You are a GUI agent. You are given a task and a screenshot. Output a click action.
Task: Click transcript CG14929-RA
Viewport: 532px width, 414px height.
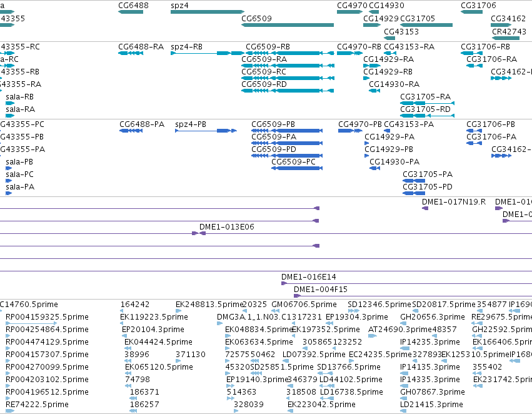(388, 59)
